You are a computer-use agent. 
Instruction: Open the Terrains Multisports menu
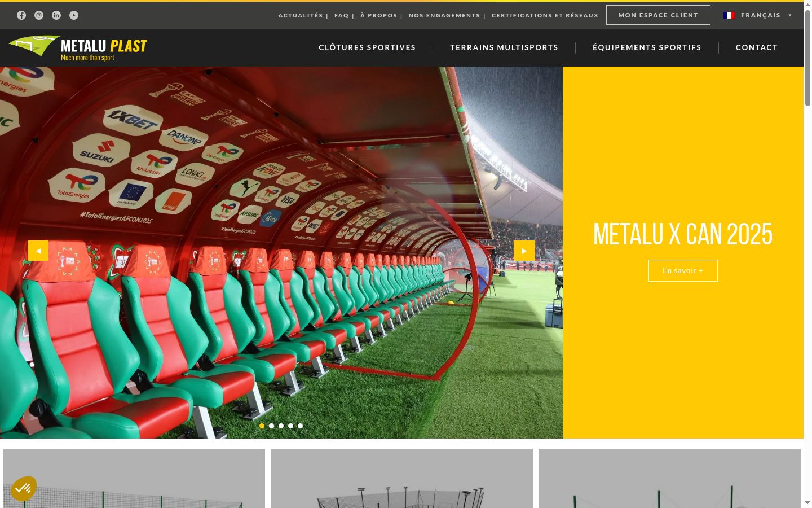[504, 47]
